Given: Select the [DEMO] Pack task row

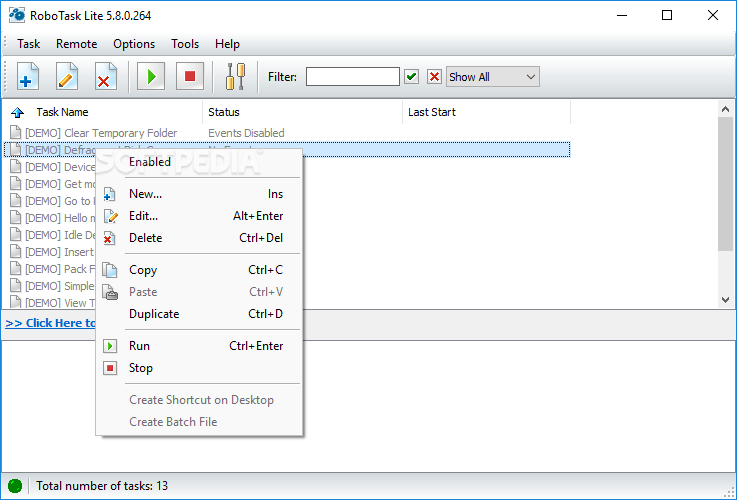Looking at the screenshot, I should point(53,269).
